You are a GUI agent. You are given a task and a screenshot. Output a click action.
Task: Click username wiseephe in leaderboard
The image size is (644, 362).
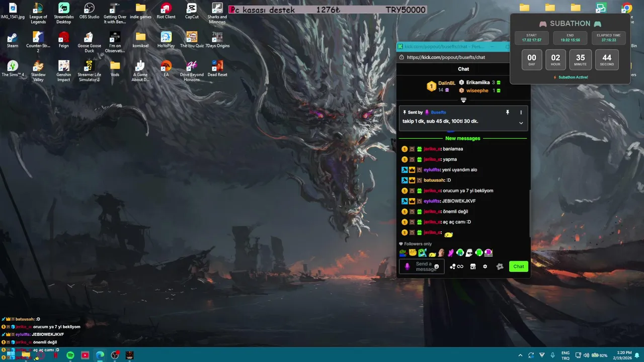click(x=477, y=90)
